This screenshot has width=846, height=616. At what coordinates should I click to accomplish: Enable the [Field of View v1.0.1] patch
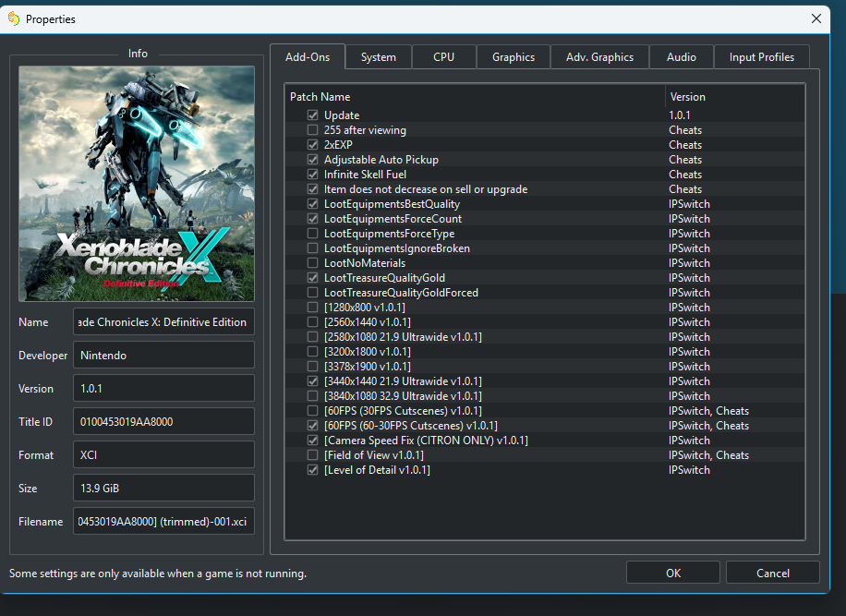tap(312, 455)
